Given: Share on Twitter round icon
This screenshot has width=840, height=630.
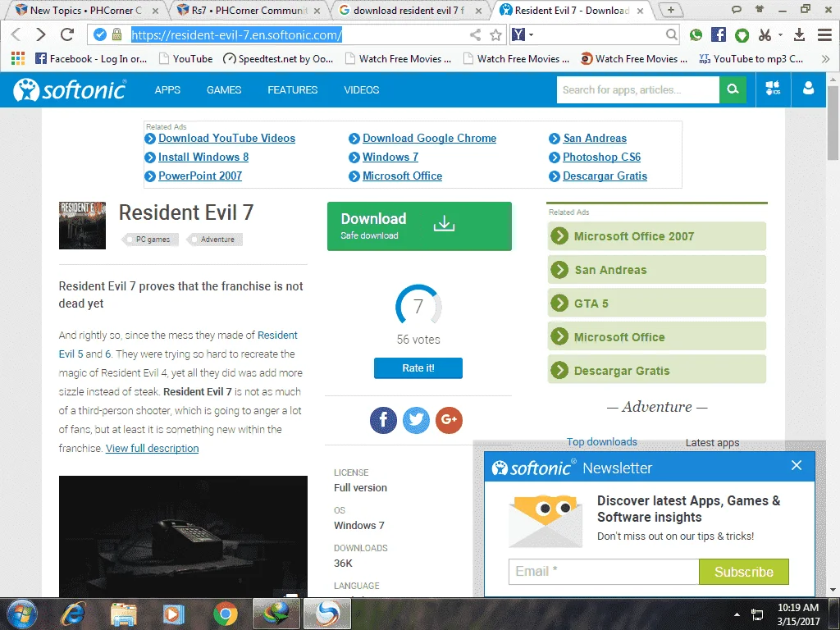Looking at the screenshot, I should click(x=416, y=420).
